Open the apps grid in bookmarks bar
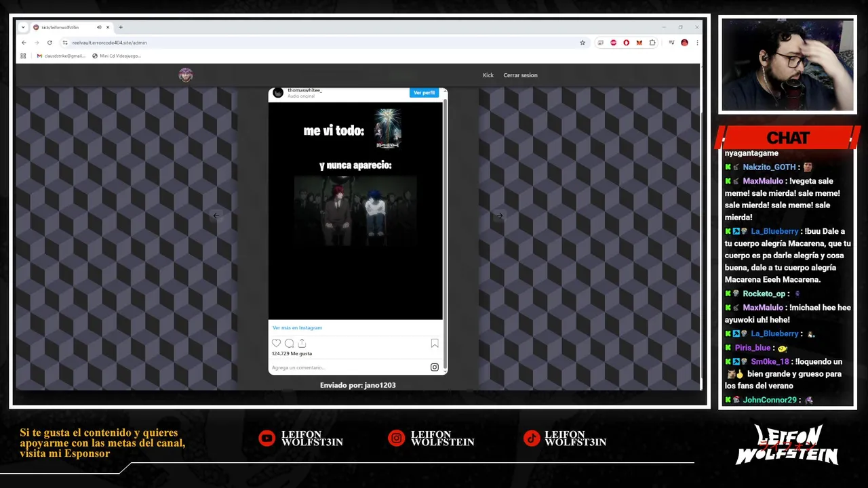The image size is (868, 488). pyautogui.click(x=23, y=56)
